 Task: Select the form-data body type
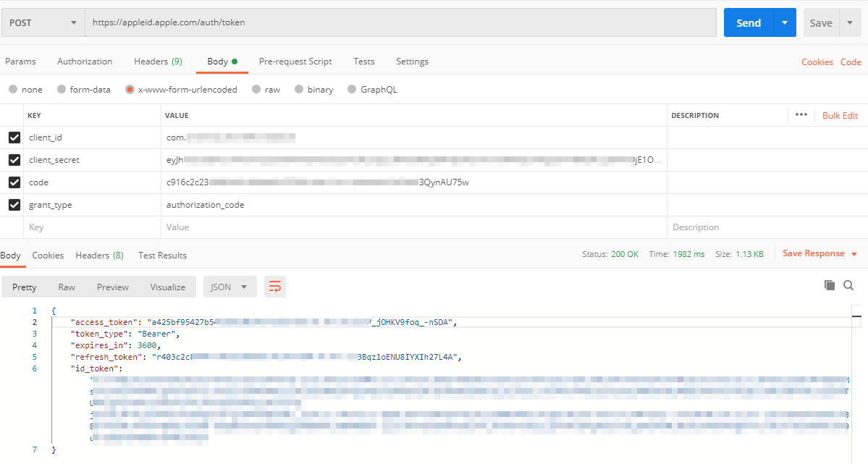(x=84, y=89)
